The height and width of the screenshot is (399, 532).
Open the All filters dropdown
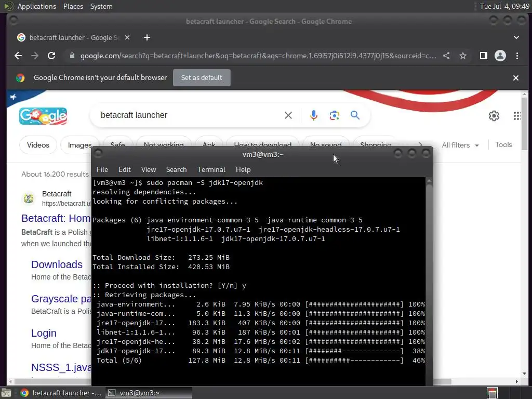click(x=460, y=145)
